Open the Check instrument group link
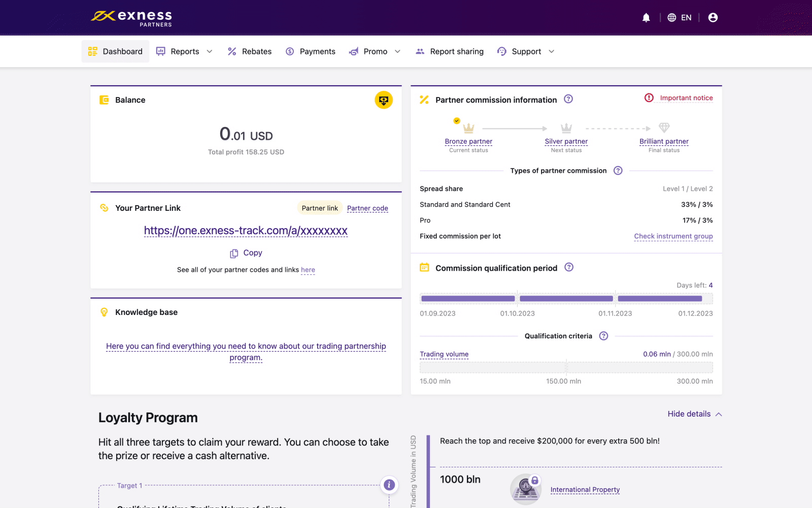The height and width of the screenshot is (508, 812). coord(673,236)
